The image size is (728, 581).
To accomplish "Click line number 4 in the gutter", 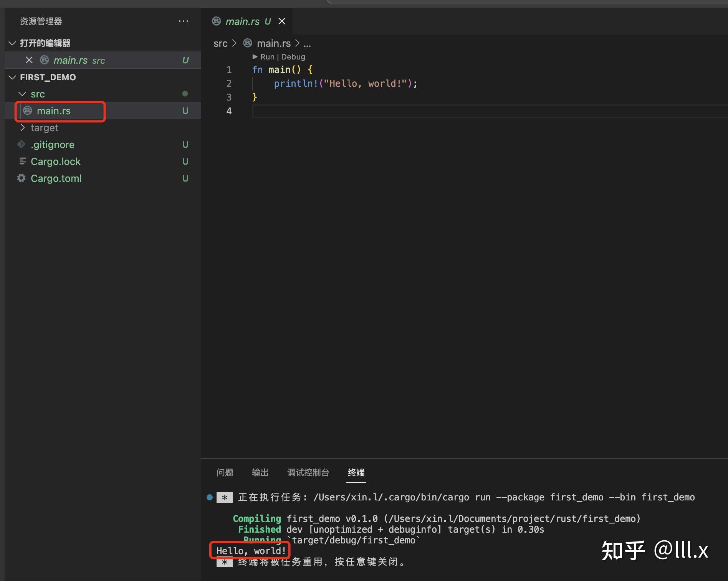I will (229, 111).
